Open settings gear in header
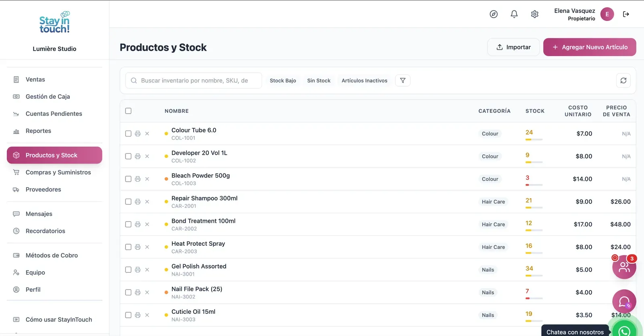 pos(535,14)
